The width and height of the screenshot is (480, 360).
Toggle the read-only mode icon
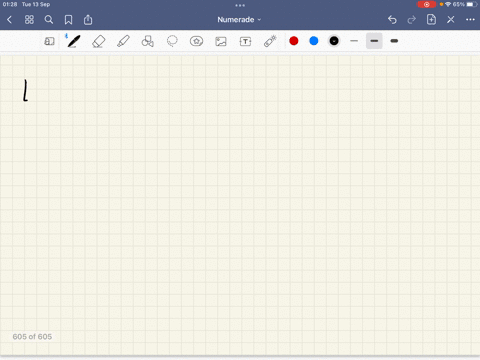coord(49,41)
